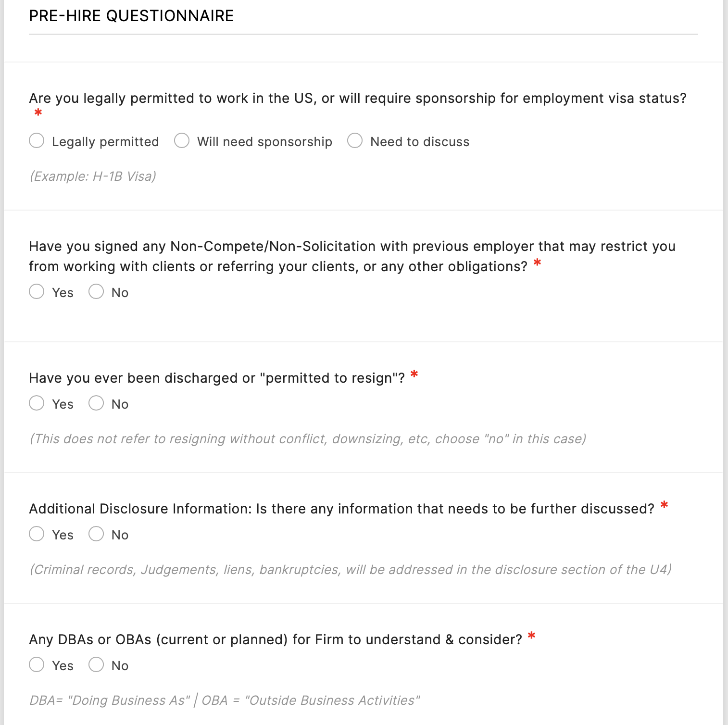Image resolution: width=728 pixels, height=725 pixels.
Task: Click the resigning without conflict hint text
Action: click(x=308, y=439)
